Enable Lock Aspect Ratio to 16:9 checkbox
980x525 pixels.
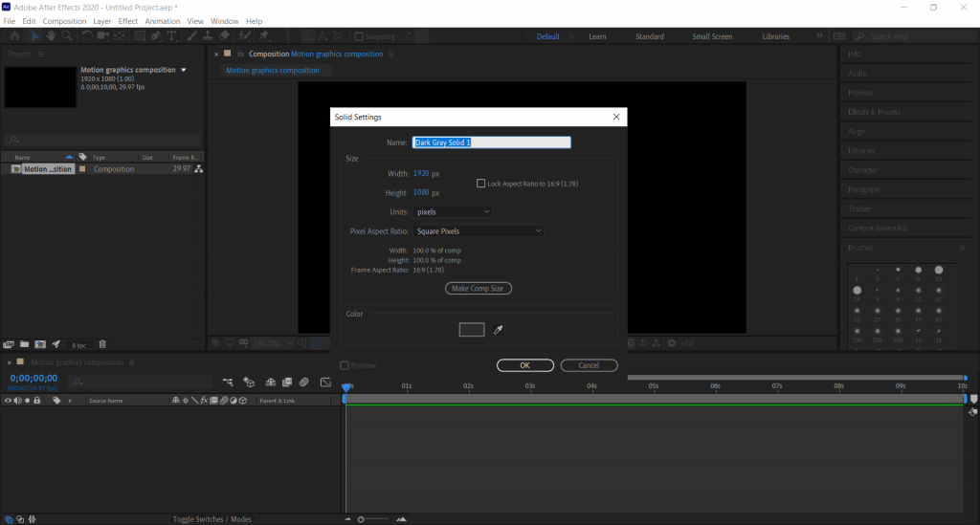(x=480, y=183)
